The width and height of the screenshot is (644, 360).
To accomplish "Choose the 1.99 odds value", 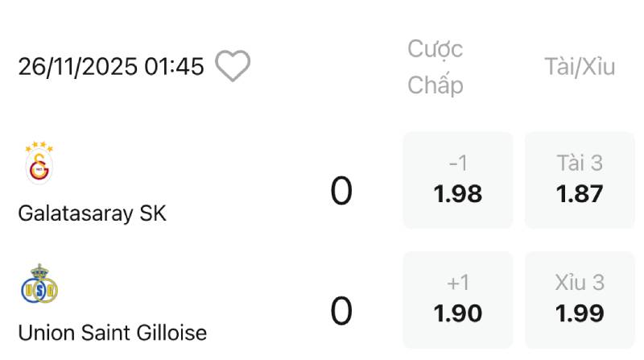I will point(580,314).
